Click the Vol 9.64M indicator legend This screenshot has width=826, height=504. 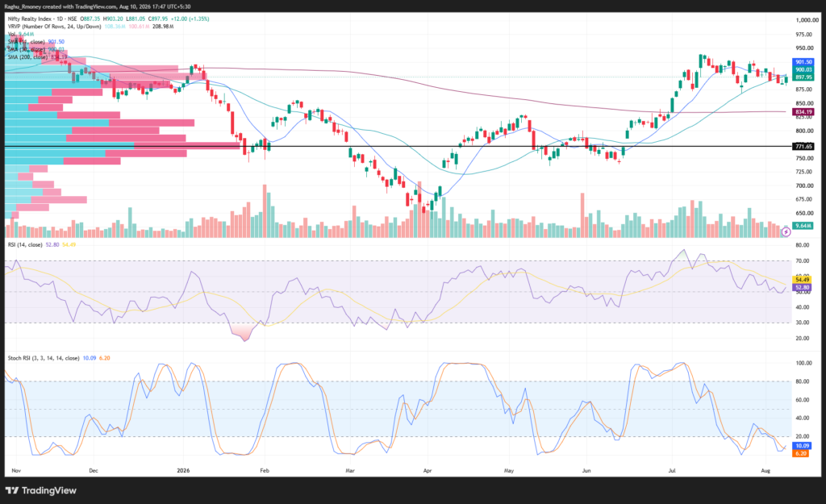[x=20, y=34]
